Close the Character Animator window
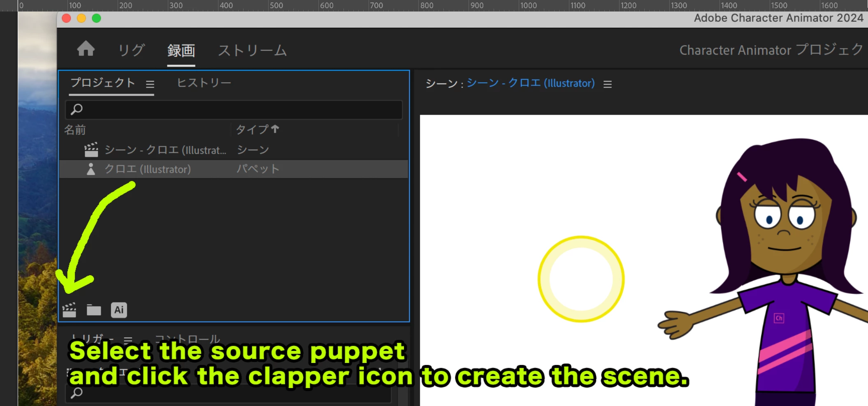This screenshot has height=406, width=868. point(66,18)
